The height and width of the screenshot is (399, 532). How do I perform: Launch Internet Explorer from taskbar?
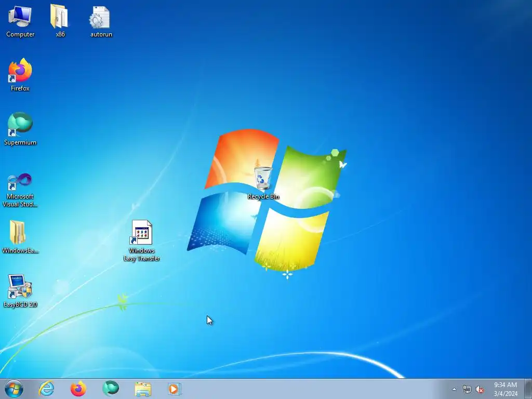click(46, 389)
